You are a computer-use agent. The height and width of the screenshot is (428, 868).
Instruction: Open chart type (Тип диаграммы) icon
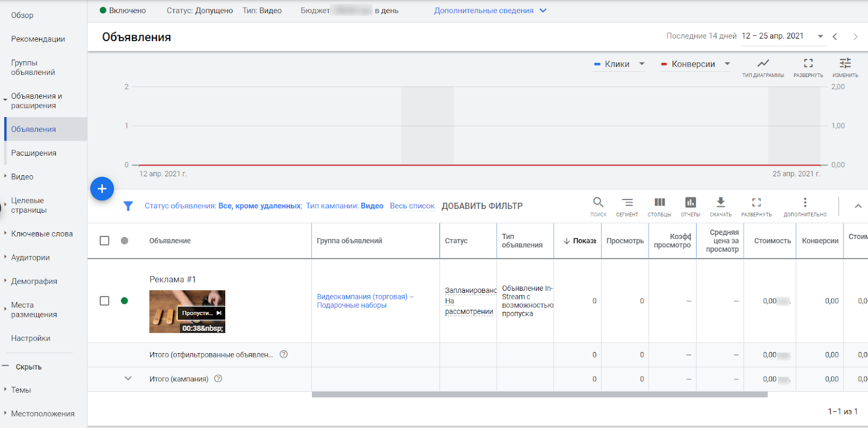(x=763, y=63)
